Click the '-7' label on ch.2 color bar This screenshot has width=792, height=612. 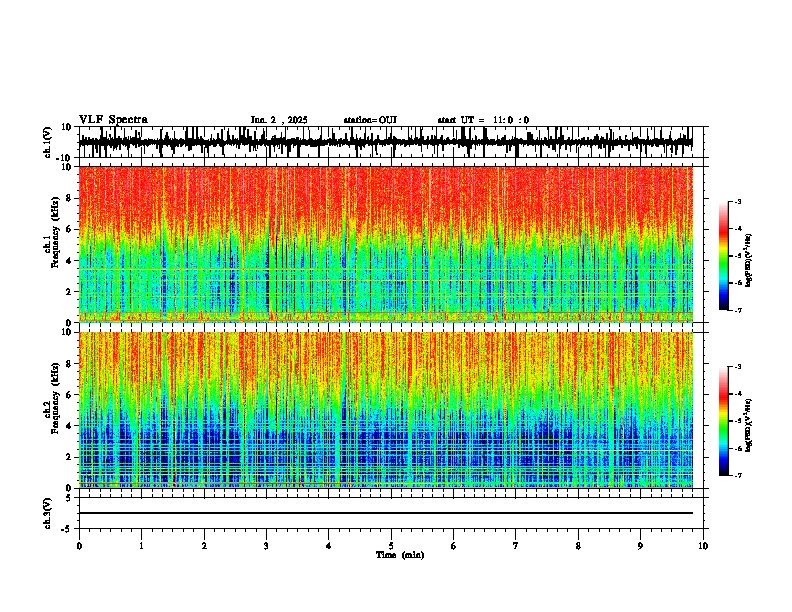(738, 475)
